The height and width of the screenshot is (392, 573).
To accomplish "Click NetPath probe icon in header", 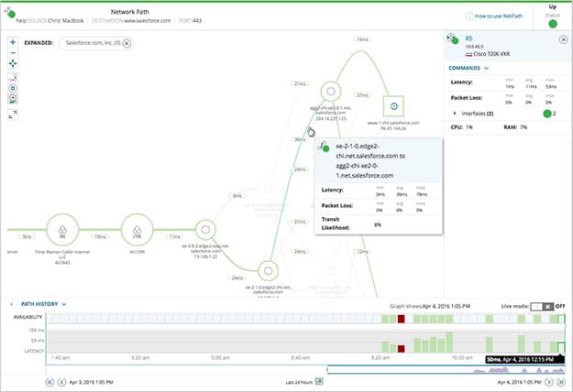I will pyautogui.click(x=9, y=12).
